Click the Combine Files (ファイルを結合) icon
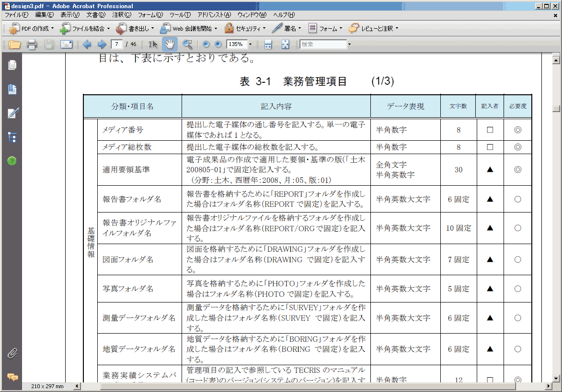Viewport: 562px width, 392px height. point(65,28)
